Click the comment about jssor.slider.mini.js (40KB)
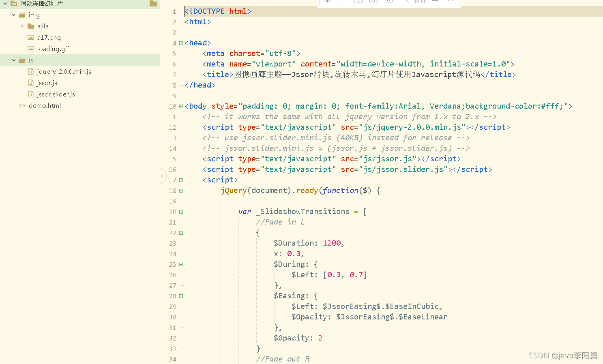603x364 pixels. pos(336,138)
